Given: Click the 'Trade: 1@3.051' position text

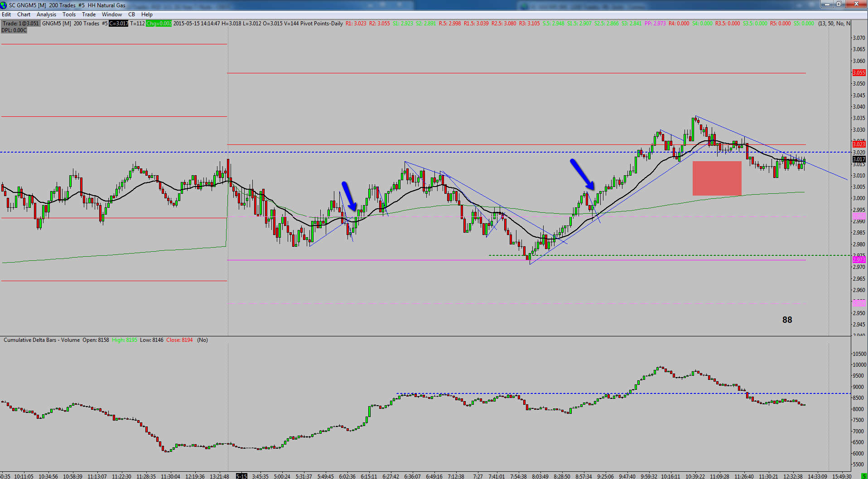Looking at the screenshot, I should 21,24.
